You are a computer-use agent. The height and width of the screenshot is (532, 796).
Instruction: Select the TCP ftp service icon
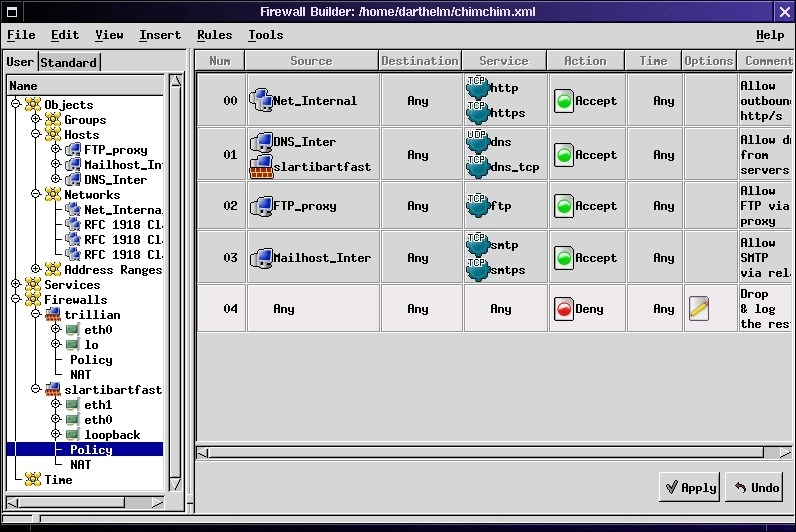pyautogui.click(x=477, y=206)
